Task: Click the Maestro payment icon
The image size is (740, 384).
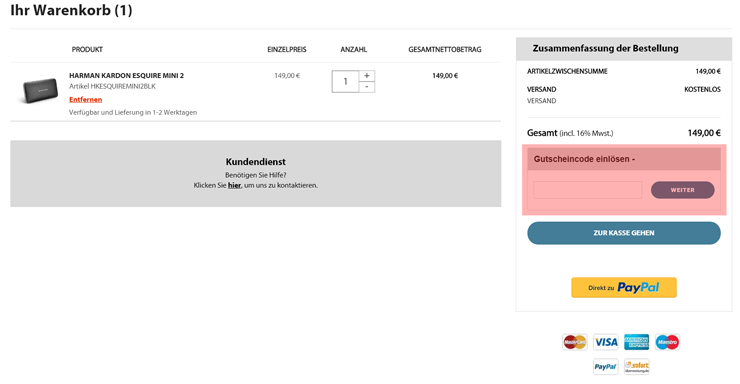Action: coord(667,342)
